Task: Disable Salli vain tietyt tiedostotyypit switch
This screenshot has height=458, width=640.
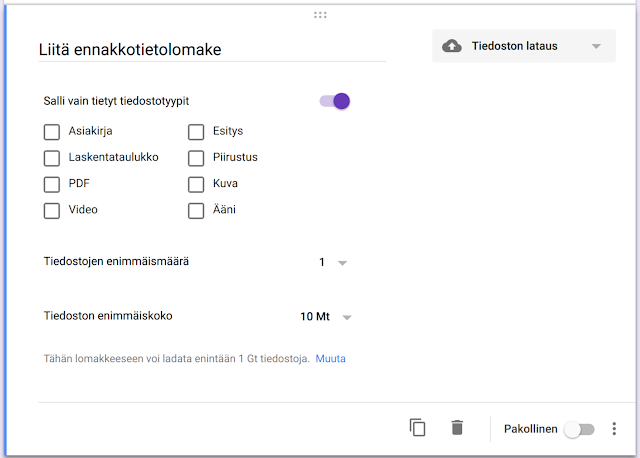Action: pyautogui.click(x=335, y=101)
